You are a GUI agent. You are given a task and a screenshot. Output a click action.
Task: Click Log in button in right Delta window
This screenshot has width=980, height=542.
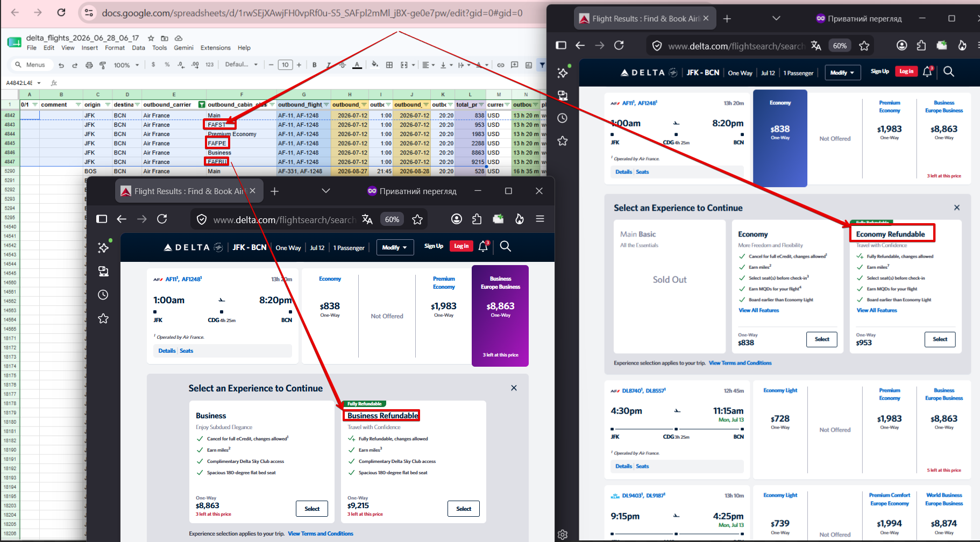coord(906,72)
